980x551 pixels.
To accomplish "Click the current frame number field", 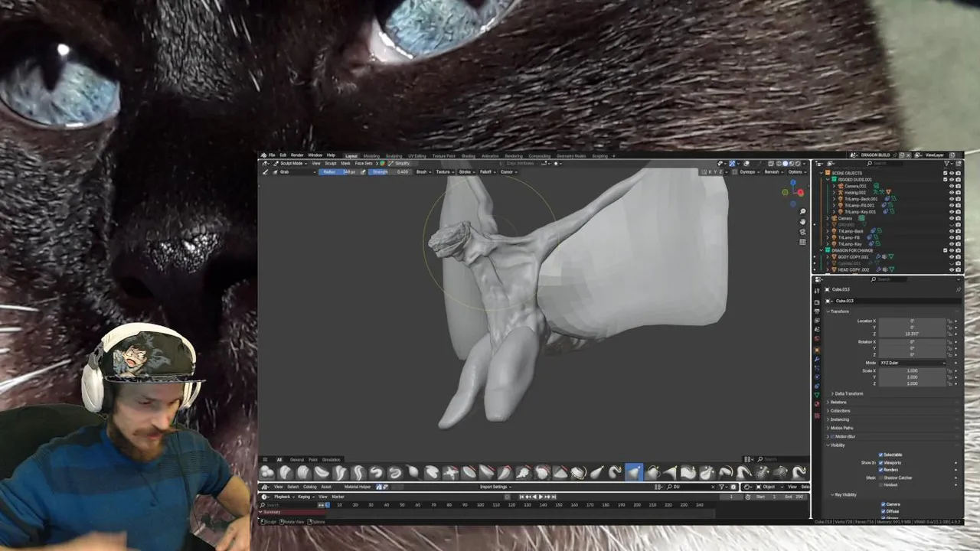I will [732, 497].
